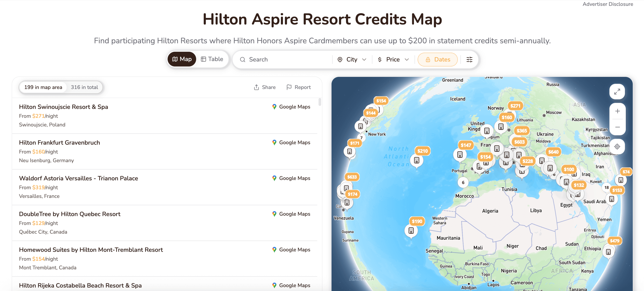The height and width of the screenshot is (291, 644).
Task: Open Google Maps for Hilton Swinoujscie Resort
Action: [291, 107]
